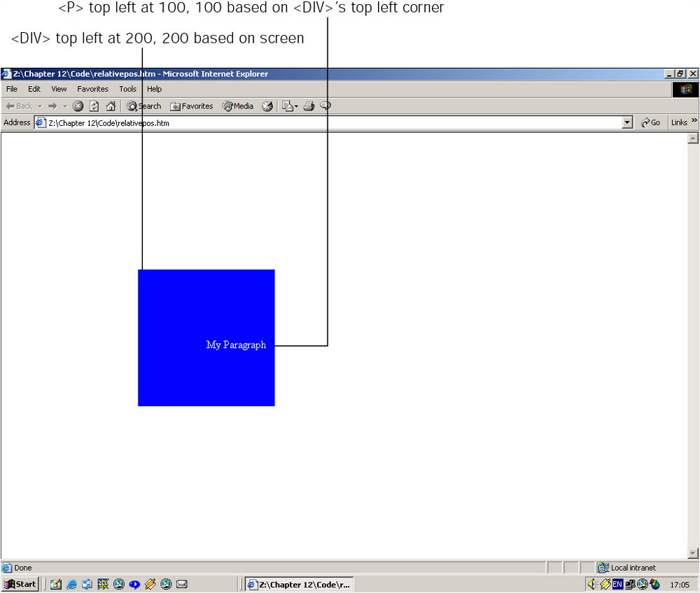The height and width of the screenshot is (593, 700).
Task: Expand the Mail icon dropdown arrow
Action: click(x=296, y=106)
